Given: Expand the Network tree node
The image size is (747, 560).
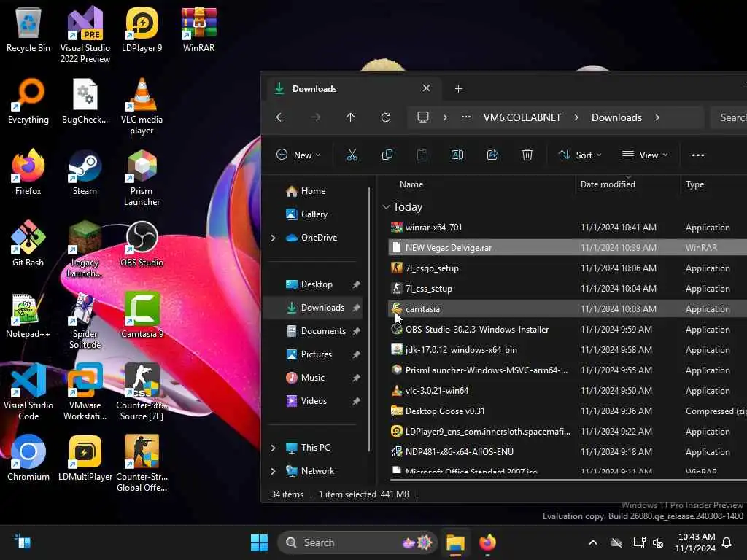Looking at the screenshot, I should coord(273,471).
